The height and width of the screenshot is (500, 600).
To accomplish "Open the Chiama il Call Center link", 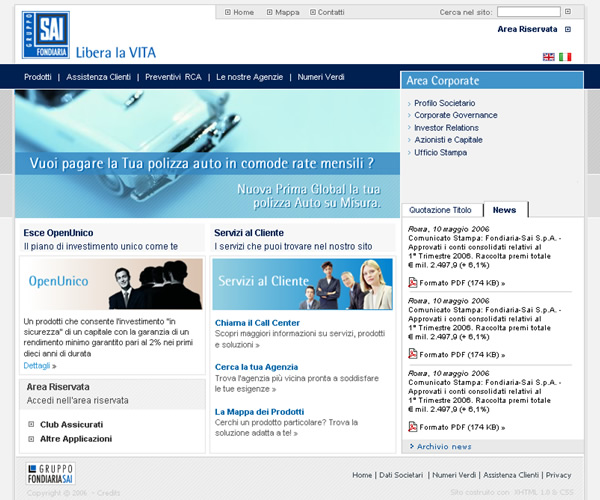I will click(257, 322).
